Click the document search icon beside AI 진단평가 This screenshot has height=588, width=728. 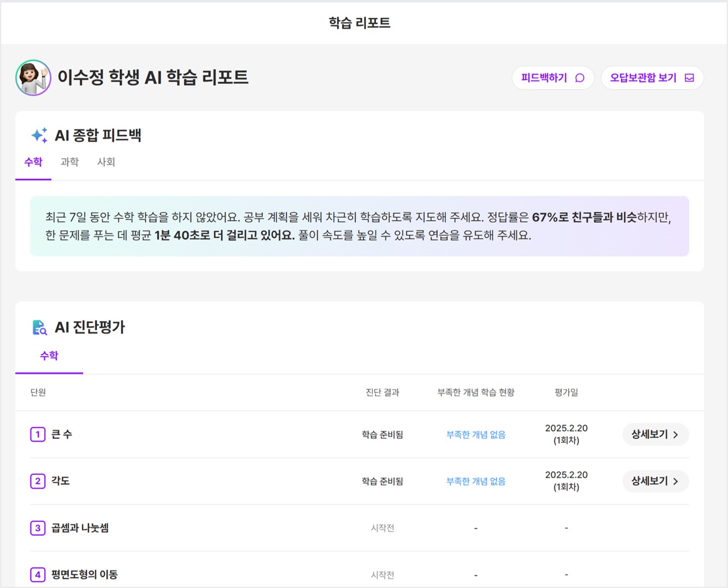pos(39,328)
